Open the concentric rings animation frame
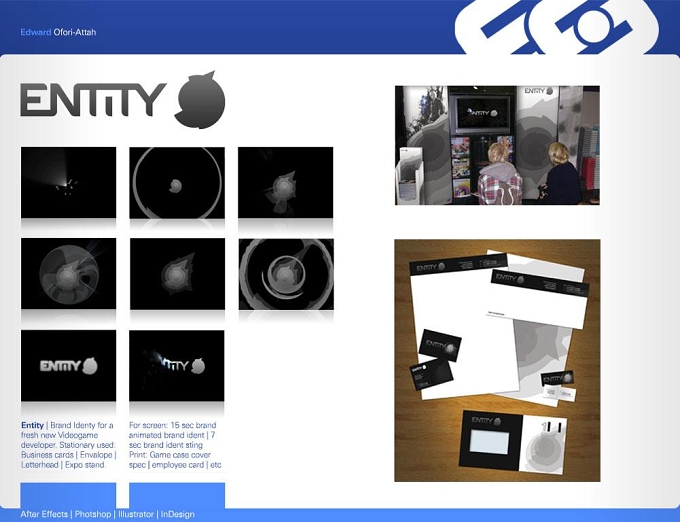The height and width of the screenshot is (522, 680). (x=286, y=274)
